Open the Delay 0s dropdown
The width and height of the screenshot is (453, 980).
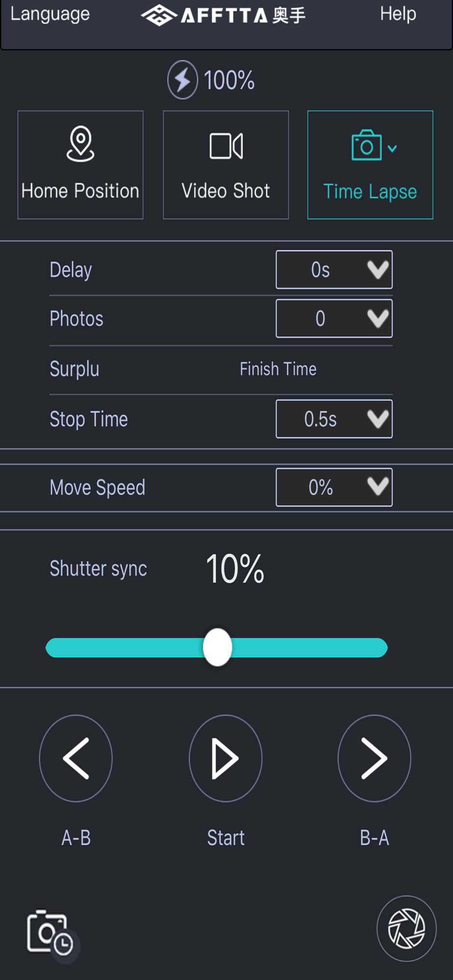tap(334, 269)
